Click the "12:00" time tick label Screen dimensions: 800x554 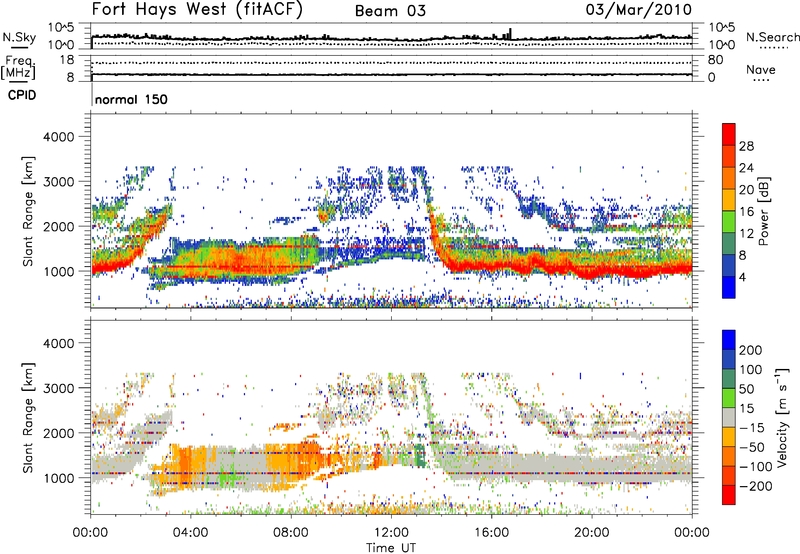click(391, 533)
